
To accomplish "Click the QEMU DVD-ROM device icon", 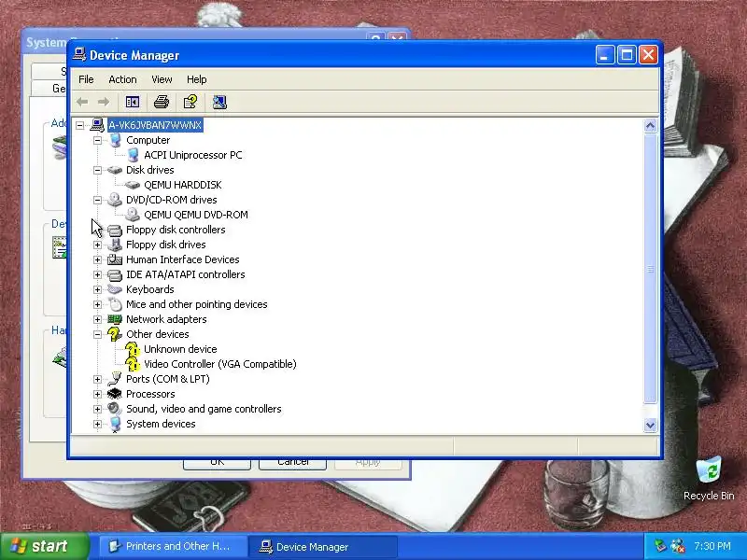I will 133,215.
